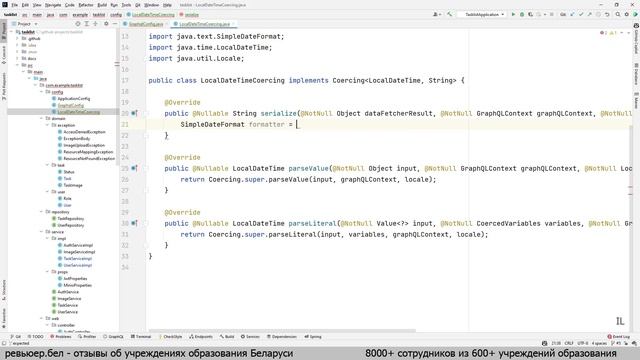Run with coverage icon in toolbar

pyautogui.click(x=530, y=14)
